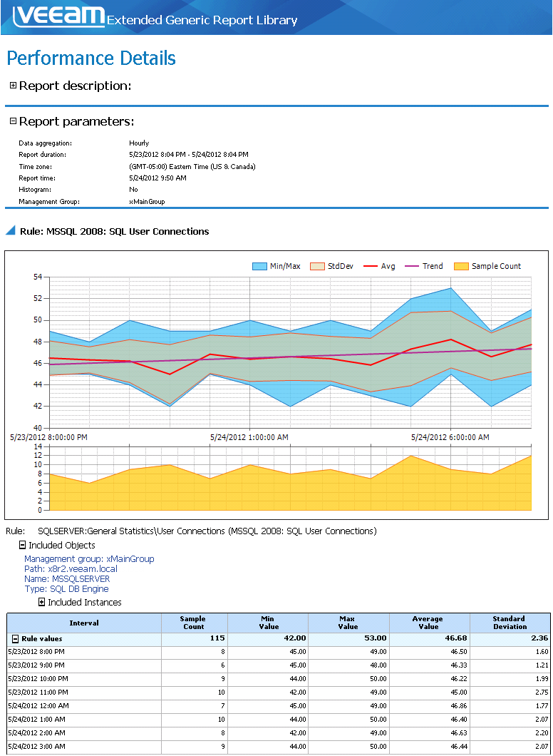Click the Sample Count column header
Screen dimensions: 553x756
[194, 623]
